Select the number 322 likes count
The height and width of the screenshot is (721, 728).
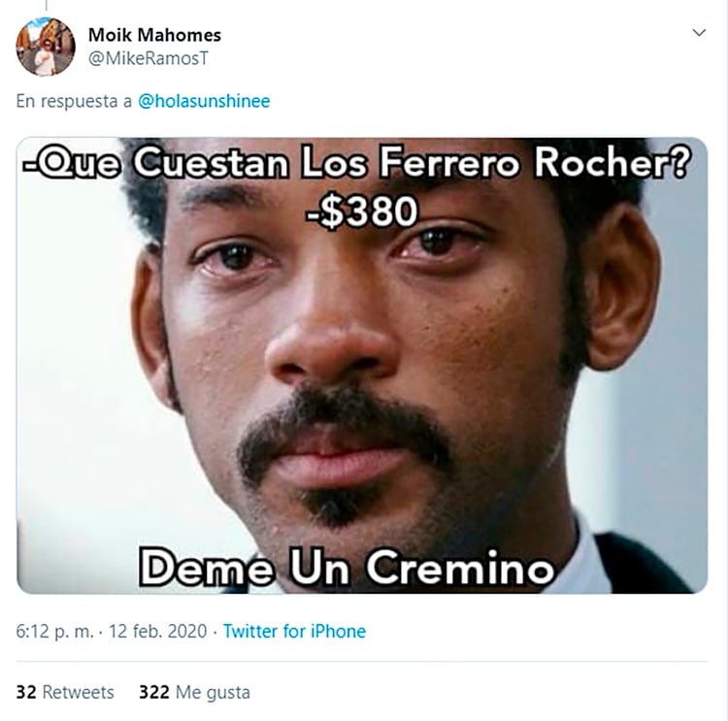(154, 692)
